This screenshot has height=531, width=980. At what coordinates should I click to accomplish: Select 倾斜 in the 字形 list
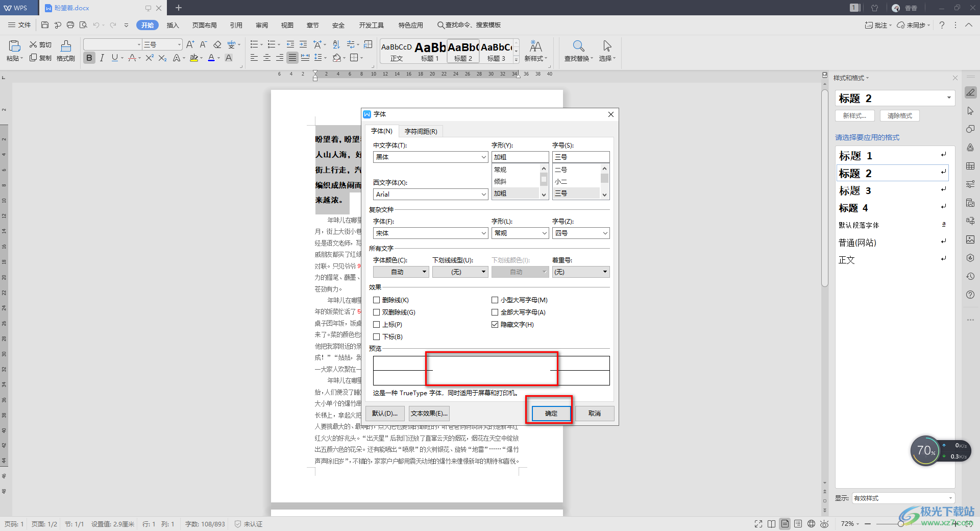click(515, 182)
